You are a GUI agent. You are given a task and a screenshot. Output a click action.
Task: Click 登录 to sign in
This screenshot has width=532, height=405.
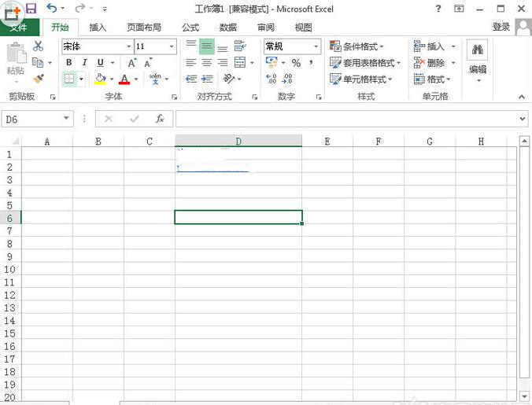(x=501, y=27)
